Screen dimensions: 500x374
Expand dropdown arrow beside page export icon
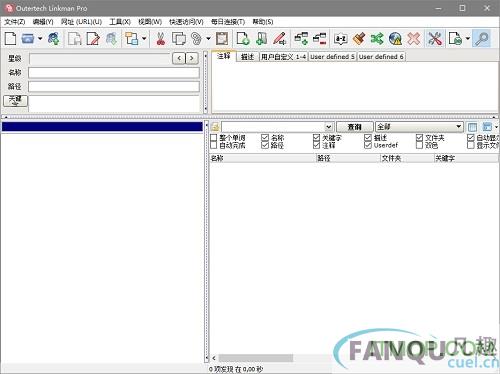point(467,38)
